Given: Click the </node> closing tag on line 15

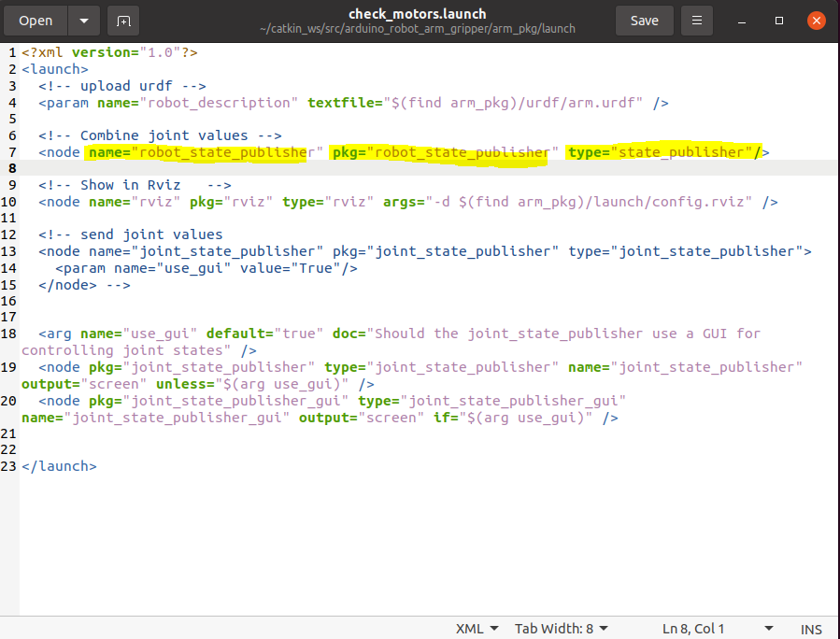Looking at the screenshot, I should click(67, 284).
